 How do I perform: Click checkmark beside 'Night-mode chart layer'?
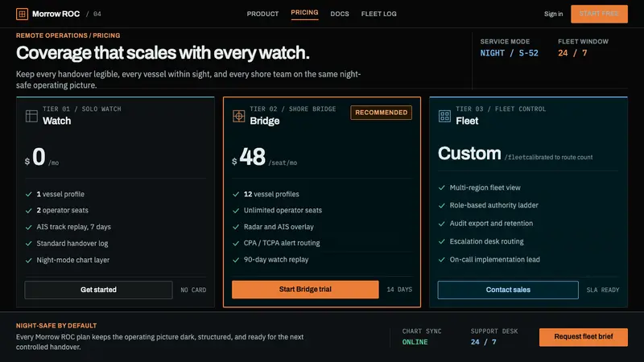[x=29, y=260]
